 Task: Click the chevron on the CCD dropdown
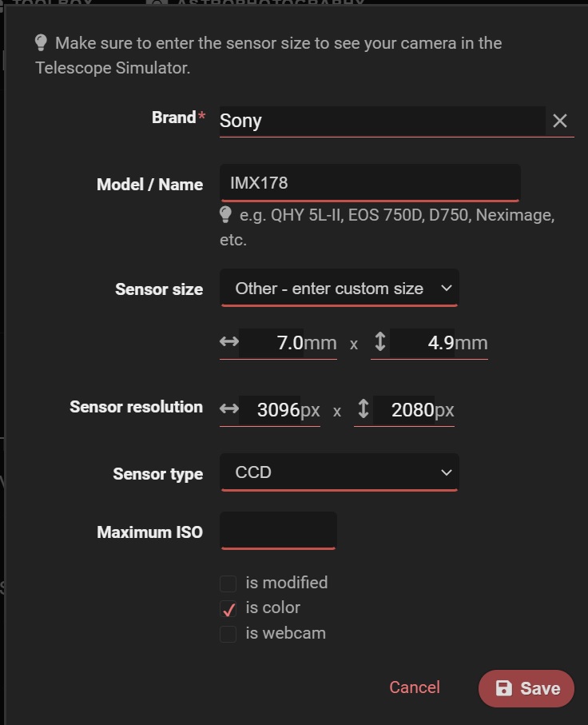coord(447,472)
